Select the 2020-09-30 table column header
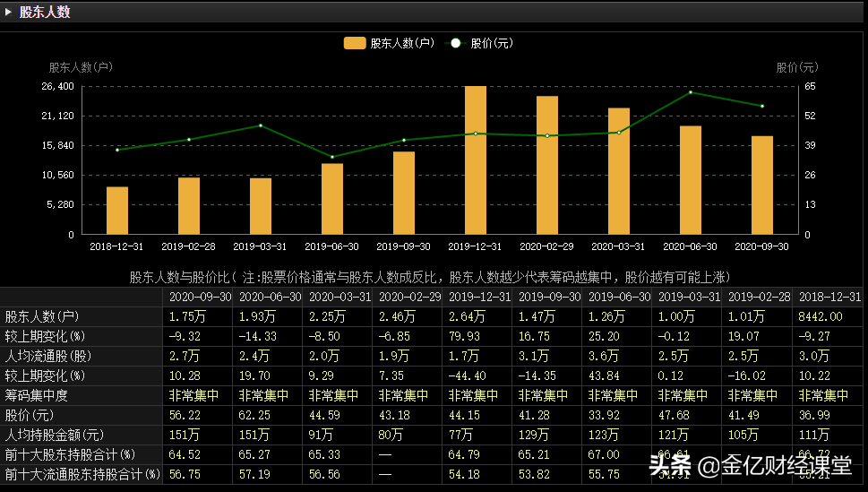The width and height of the screenshot is (868, 492). click(200, 297)
